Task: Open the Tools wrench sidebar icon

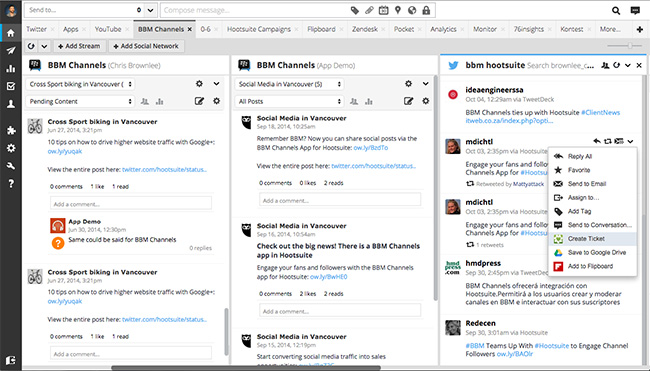Action: pos(11,166)
